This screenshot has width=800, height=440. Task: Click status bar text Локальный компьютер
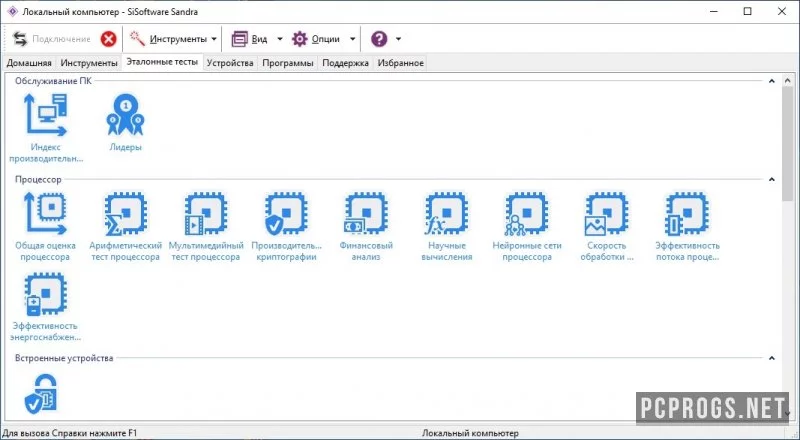click(x=470, y=433)
